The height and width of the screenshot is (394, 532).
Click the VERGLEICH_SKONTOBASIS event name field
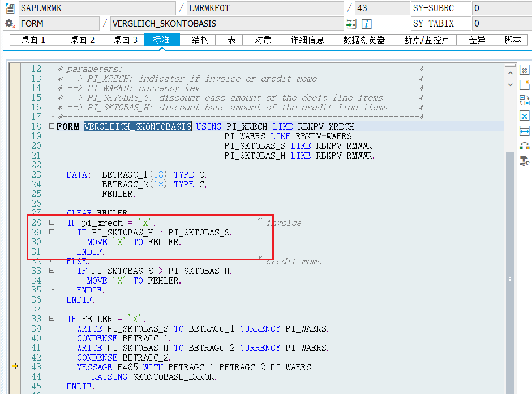tap(226, 24)
